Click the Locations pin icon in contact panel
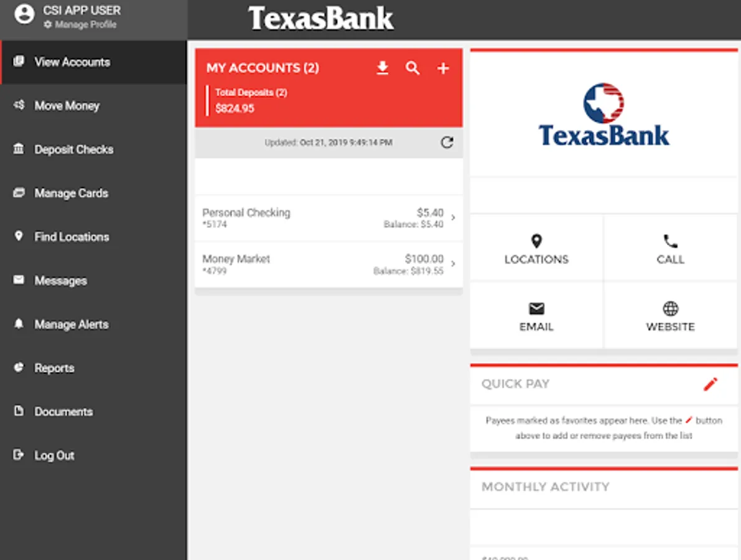This screenshot has width=741, height=560. coord(536,241)
